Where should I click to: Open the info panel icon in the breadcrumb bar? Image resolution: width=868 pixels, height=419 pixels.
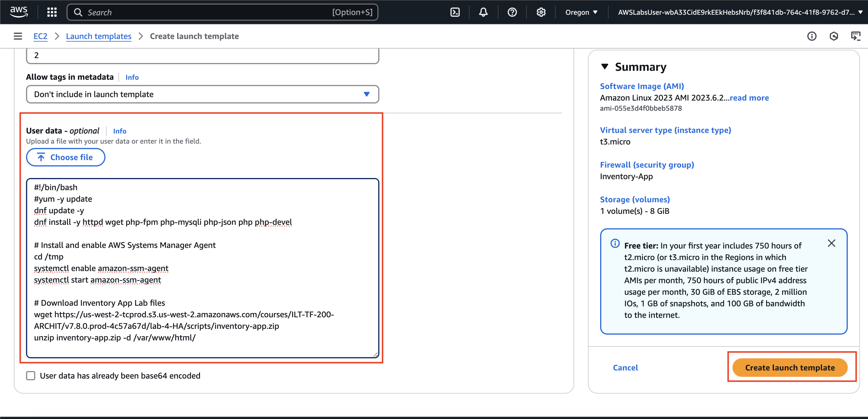[x=811, y=36]
